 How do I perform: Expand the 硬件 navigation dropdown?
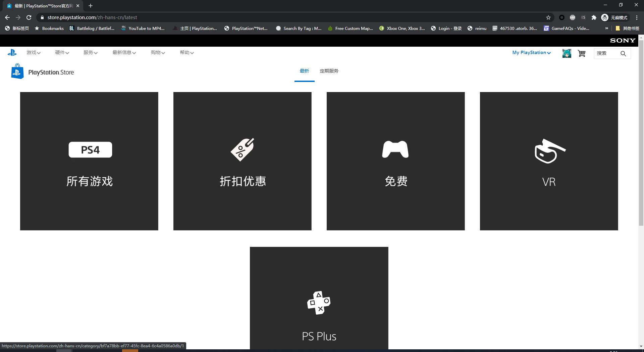click(62, 53)
